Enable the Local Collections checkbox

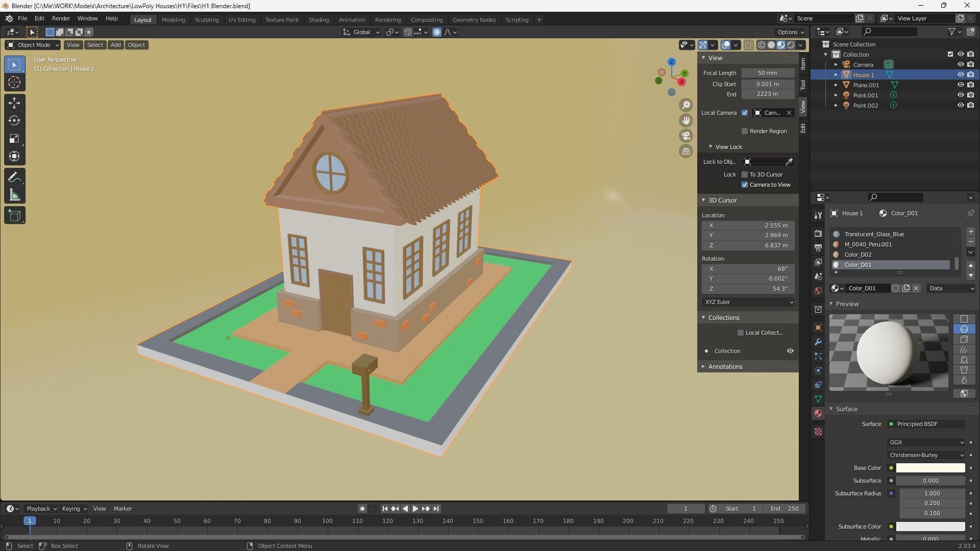741,333
